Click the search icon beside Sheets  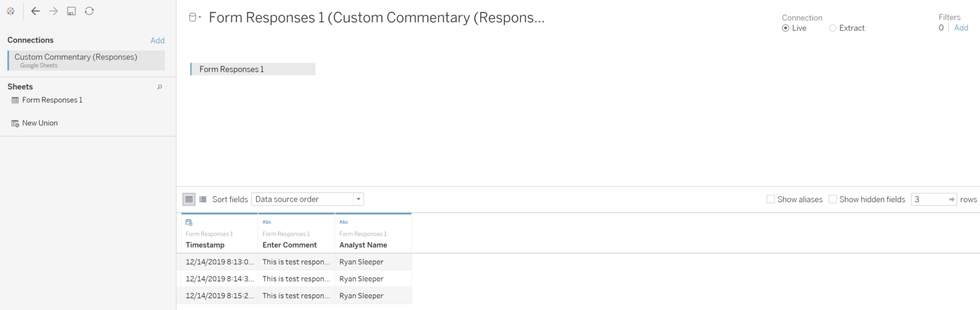(160, 87)
